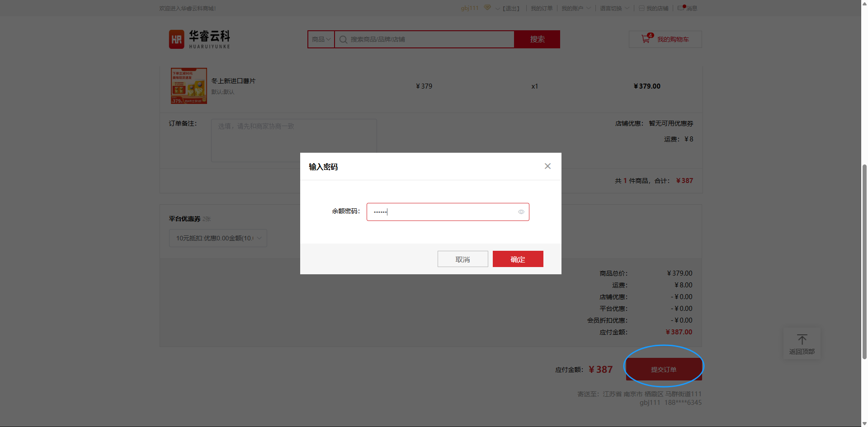868x427 pixels.
Task: Click the message icon with red dot
Action: click(681, 8)
